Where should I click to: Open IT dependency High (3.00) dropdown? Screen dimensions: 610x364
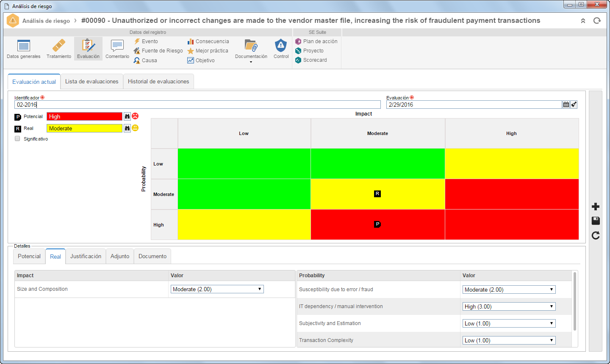click(509, 306)
